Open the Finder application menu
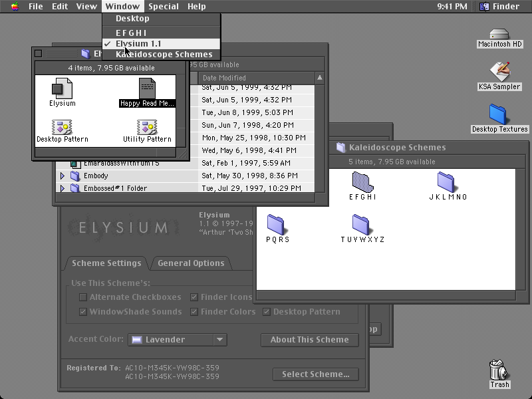This screenshot has height=399, width=532. (499, 7)
